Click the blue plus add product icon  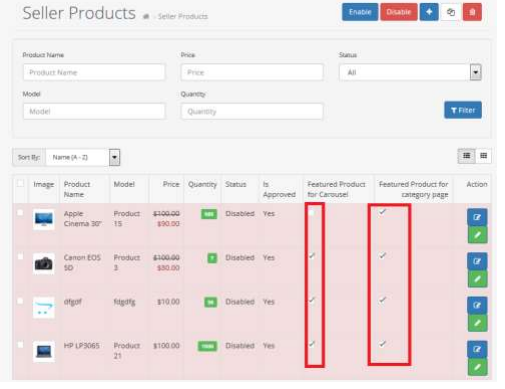(429, 12)
